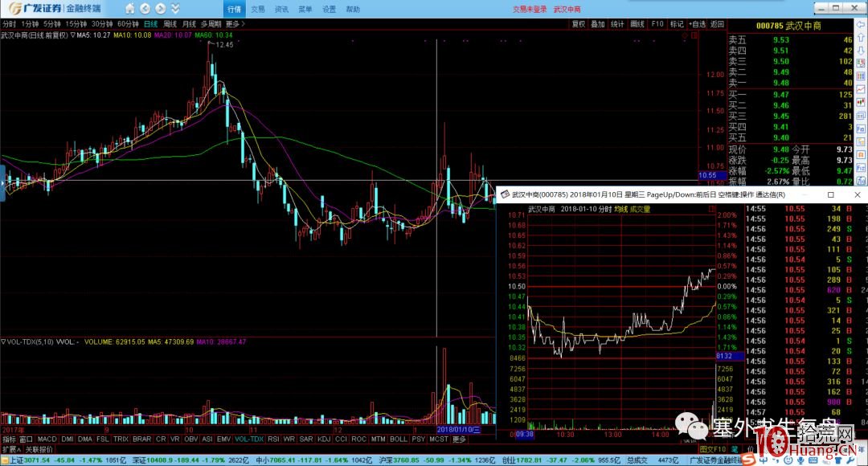Click the 图文F10 button
The image size is (868, 466).
(x=713, y=449)
